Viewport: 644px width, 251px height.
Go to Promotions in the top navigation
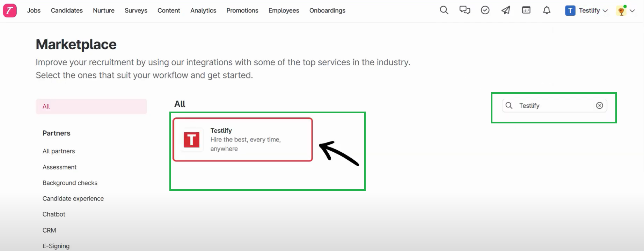pos(242,10)
